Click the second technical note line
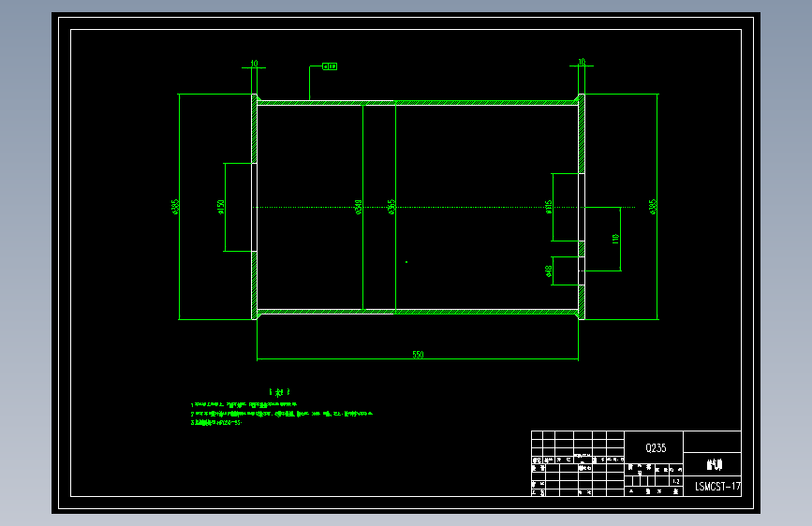The width and height of the screenshot is (812, 526). coord(281,414)
